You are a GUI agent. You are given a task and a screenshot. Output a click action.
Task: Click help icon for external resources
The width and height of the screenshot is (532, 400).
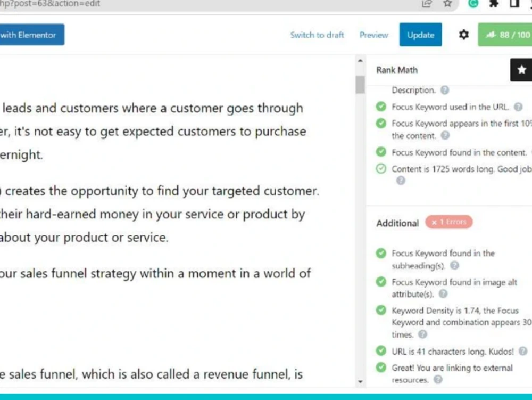[438, 379]
